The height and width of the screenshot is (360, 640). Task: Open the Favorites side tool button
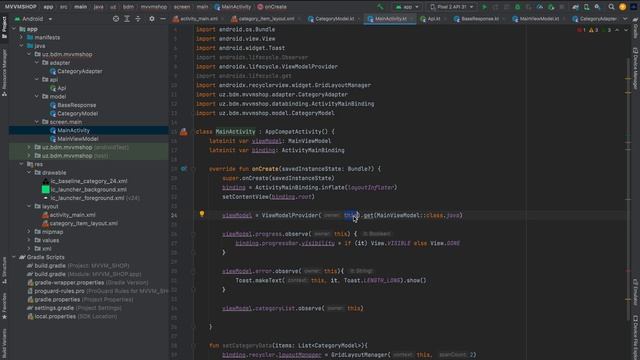(4, 306)
